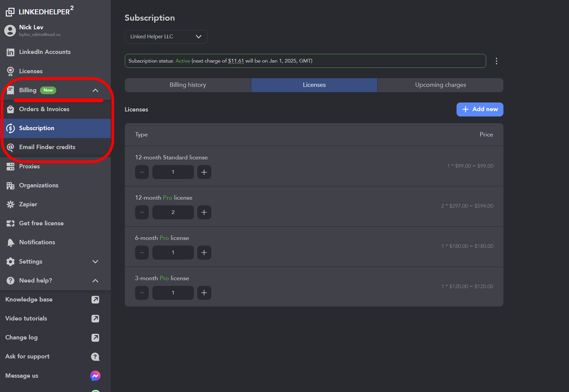The width and height of the screenshot is (569, 392).
Task: Open the three-dot subscription options menu
Action: pos(496,61)
